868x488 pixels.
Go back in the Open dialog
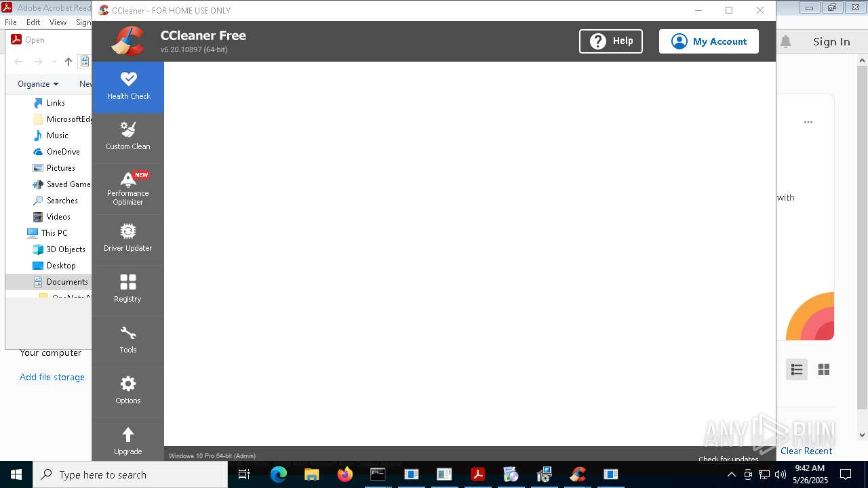(x=18, y=62)
